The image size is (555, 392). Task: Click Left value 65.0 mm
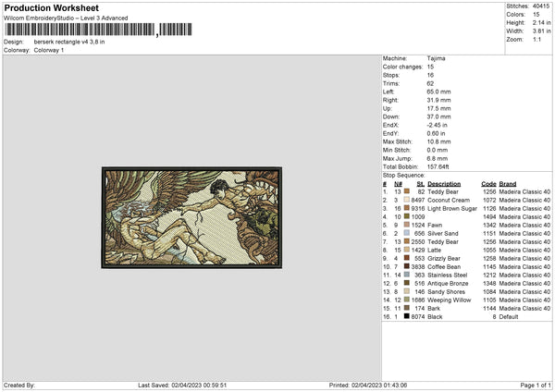(x=438, y=92)
